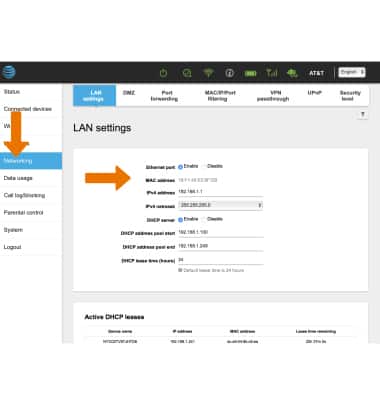Click the green battery icon
The height and width of the screenshot is (400, 380).
coord(251,73)
